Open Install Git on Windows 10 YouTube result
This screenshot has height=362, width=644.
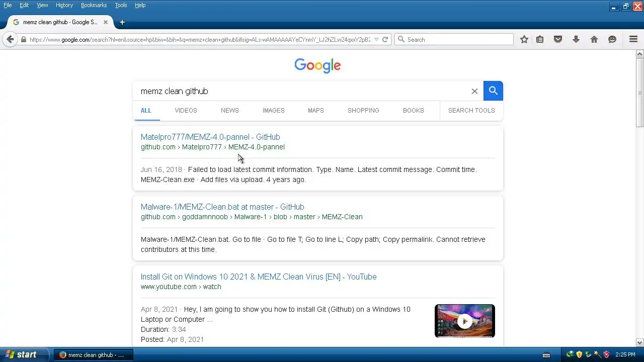(259, 277)
